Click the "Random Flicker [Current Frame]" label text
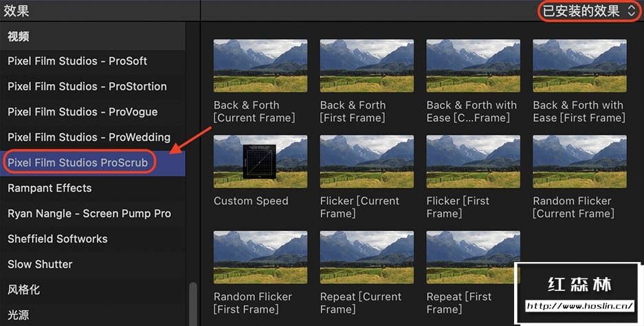Image resolution: width=644 pixels, height=326 pixels. [574, 207]
